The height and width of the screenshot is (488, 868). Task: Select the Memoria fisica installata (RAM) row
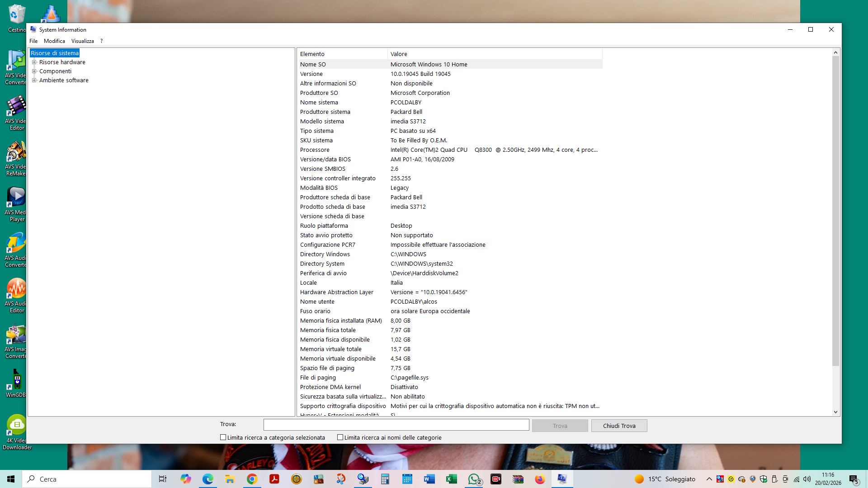[450, 321]
